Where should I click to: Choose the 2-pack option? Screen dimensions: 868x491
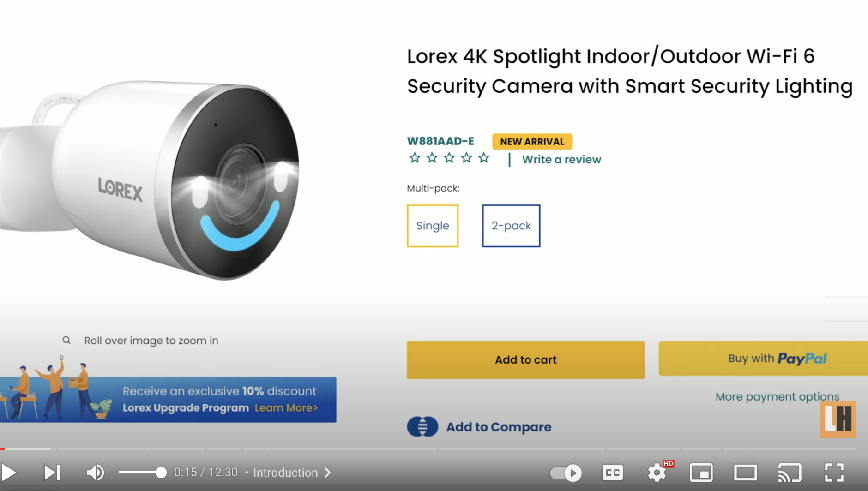tap(511, 226)
